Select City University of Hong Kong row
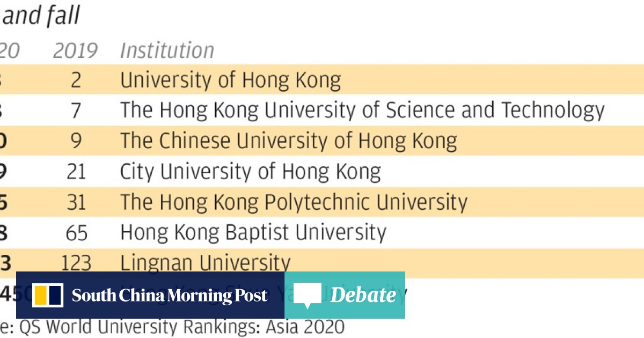Viewport: 644px width, 338px height. click(x=250, y=172)
